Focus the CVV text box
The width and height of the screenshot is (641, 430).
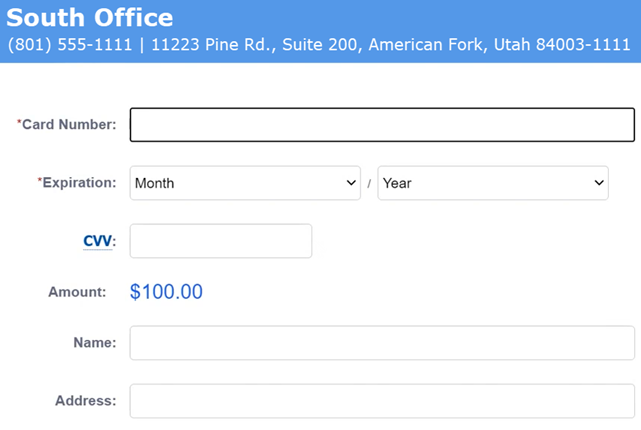click(221, 241)
